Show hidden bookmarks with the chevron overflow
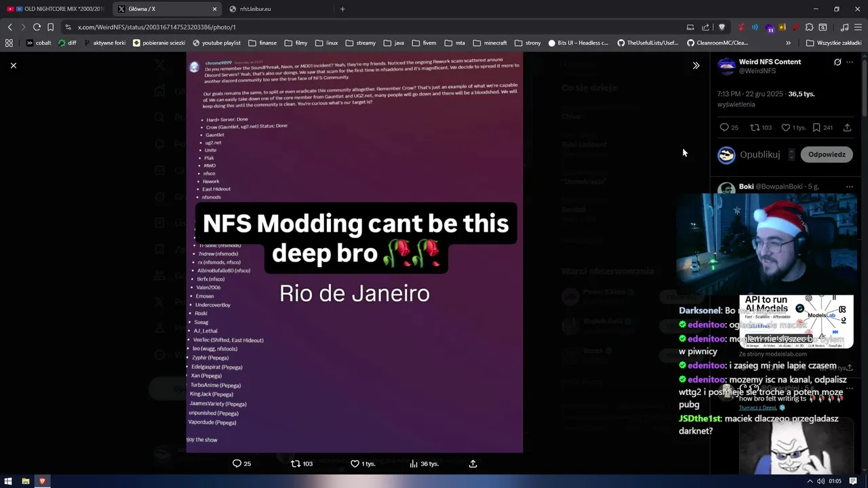868x488 pixels. (x=788, y=43)
